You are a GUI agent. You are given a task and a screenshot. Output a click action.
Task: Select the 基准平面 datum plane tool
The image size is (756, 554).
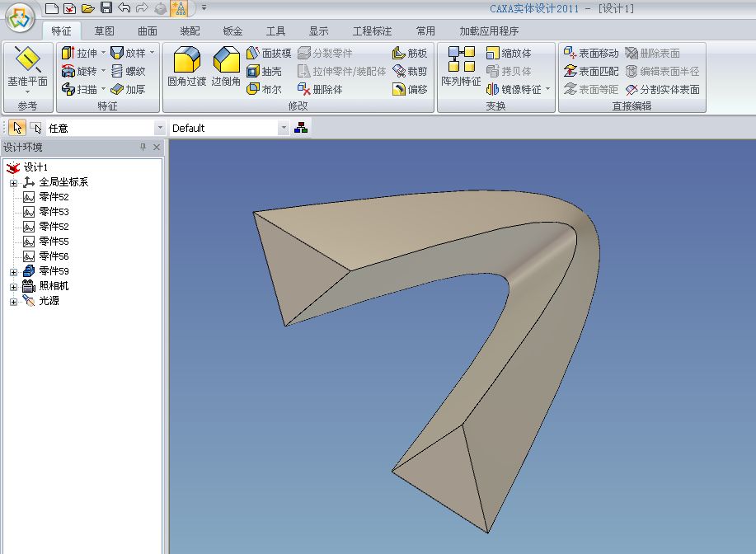27,67
